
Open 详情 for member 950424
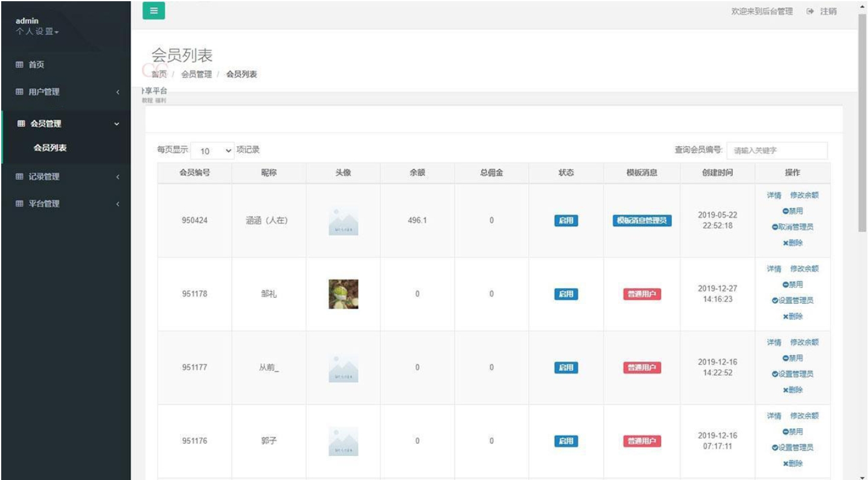(x=774, y=195)
